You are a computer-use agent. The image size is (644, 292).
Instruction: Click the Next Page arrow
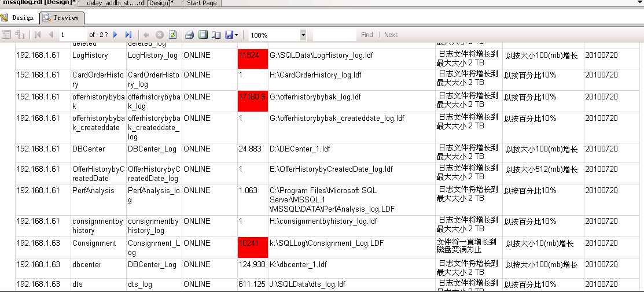pos(115,35)
